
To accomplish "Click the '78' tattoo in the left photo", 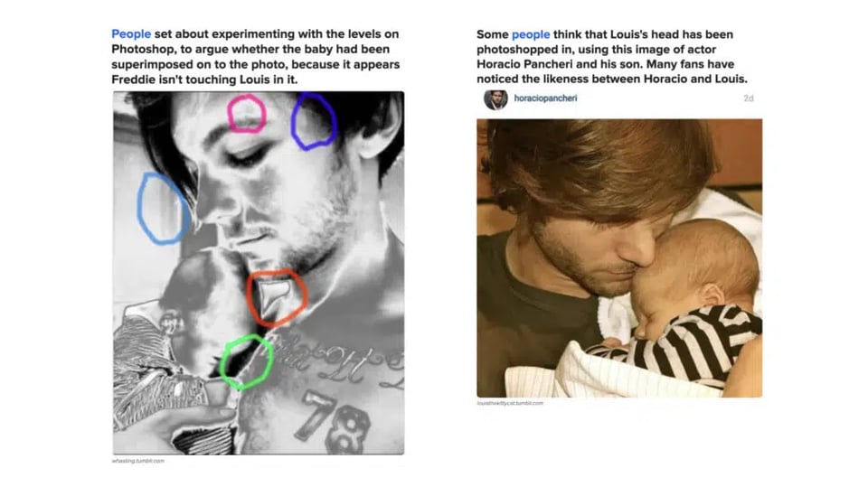I will [335, 422].
